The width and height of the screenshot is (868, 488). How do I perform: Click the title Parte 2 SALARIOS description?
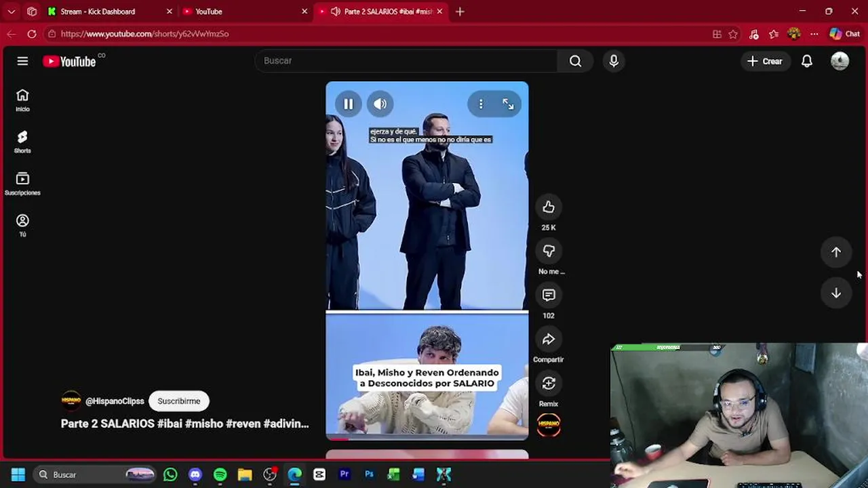[185, 424]
